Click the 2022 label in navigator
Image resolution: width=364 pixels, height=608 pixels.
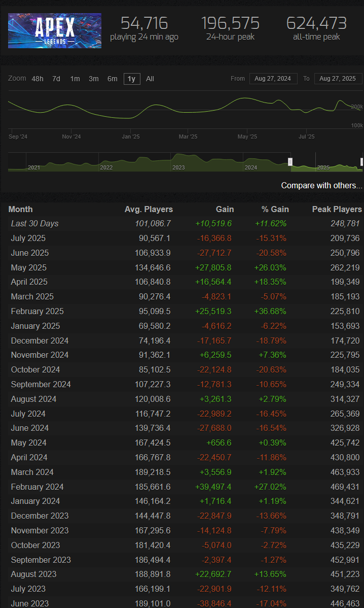[x=106, y=167]
